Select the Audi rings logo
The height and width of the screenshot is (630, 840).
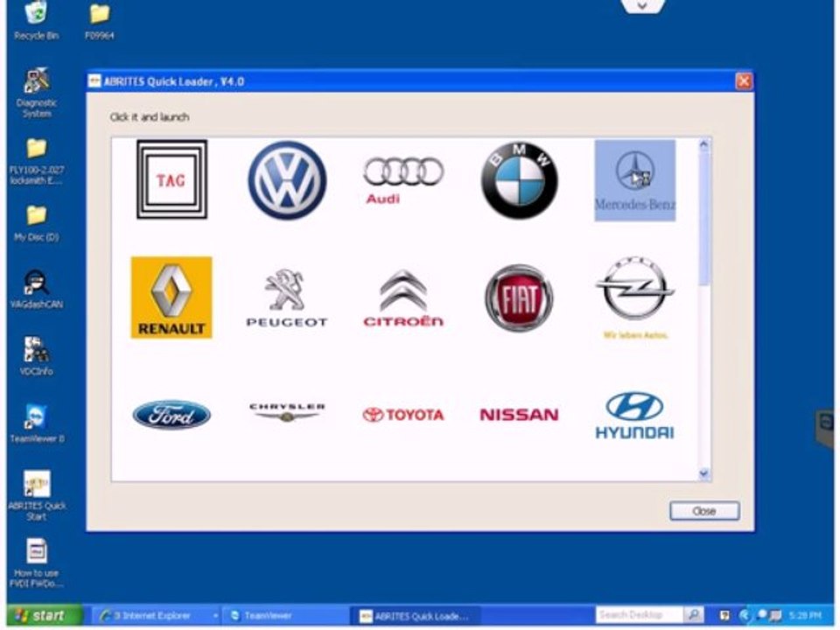[403, 180]
